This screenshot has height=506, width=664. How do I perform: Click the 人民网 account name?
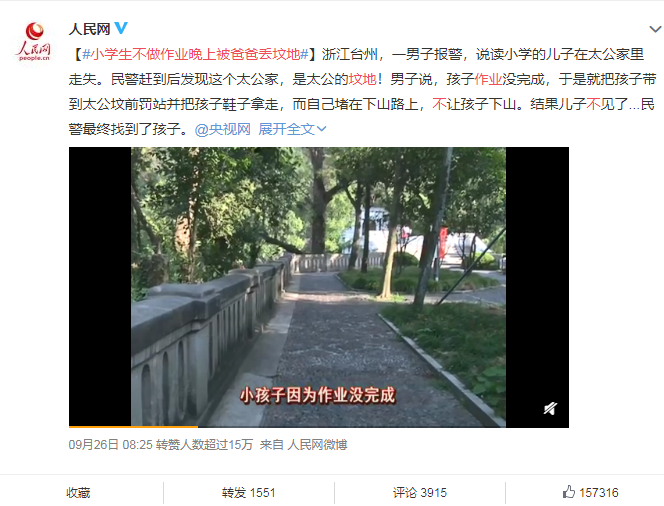click(x=89, y=29)
